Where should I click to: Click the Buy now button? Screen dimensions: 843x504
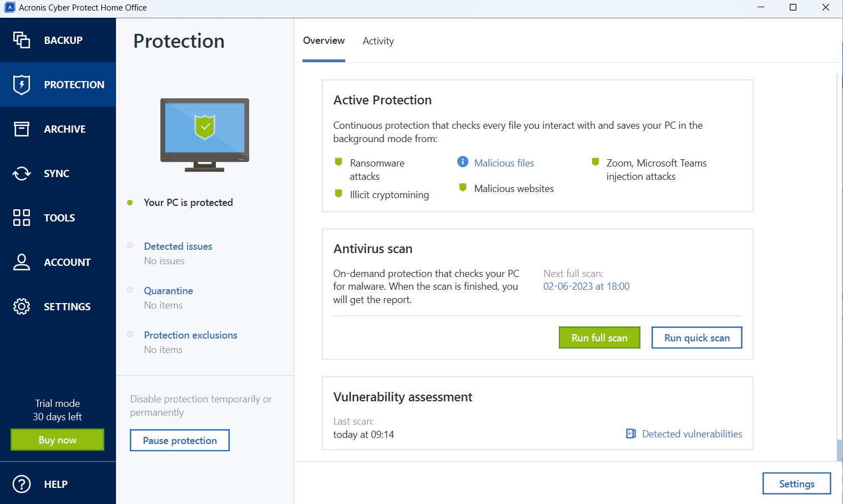click(58, 440)
